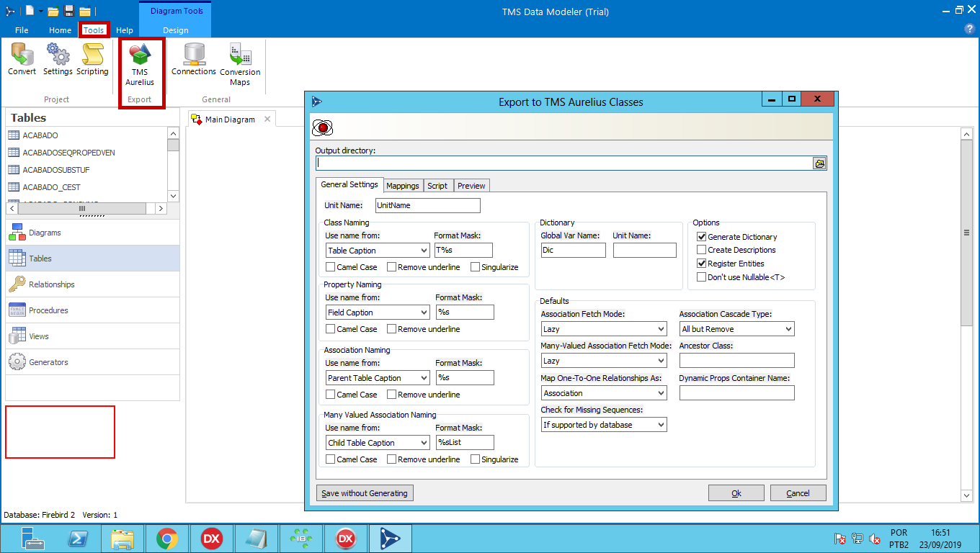Uncheck Generate Dictionary option
Image resolution: width=980 pixels, height=553 pixels.
(x=701, y=237)
